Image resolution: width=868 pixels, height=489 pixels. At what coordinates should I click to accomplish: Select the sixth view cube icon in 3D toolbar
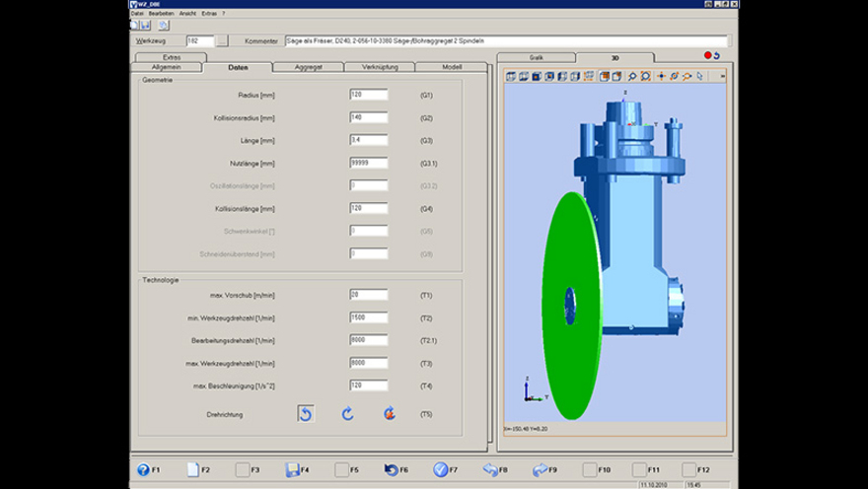(x=575, y=76)
